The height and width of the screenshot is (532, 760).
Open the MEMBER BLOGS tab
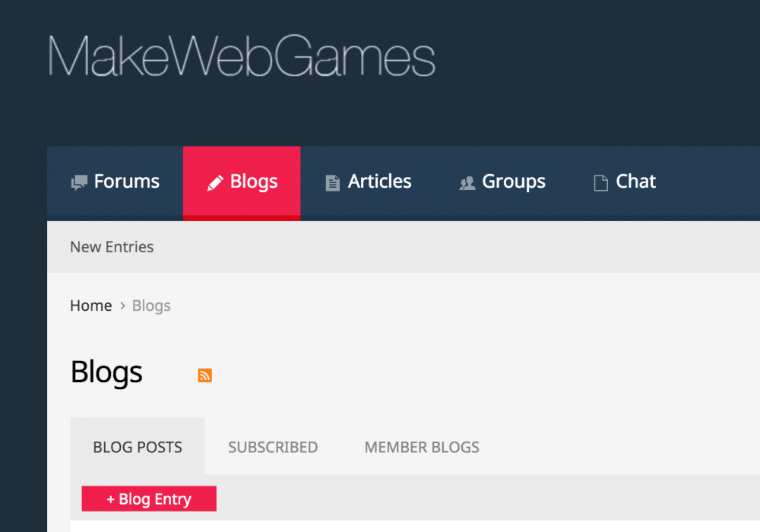[x=422, y=447]
